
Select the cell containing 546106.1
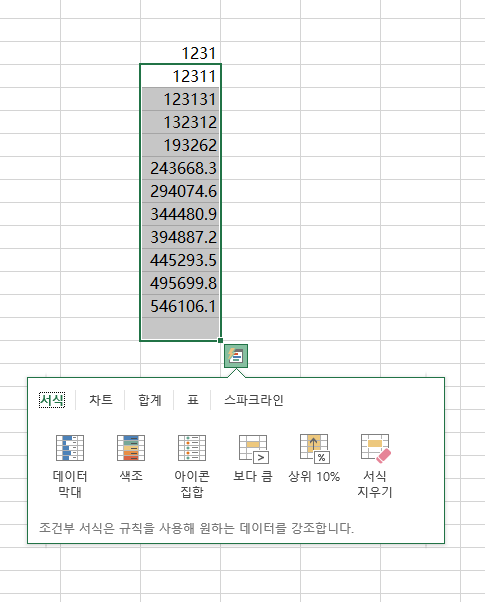pos(180,306)
